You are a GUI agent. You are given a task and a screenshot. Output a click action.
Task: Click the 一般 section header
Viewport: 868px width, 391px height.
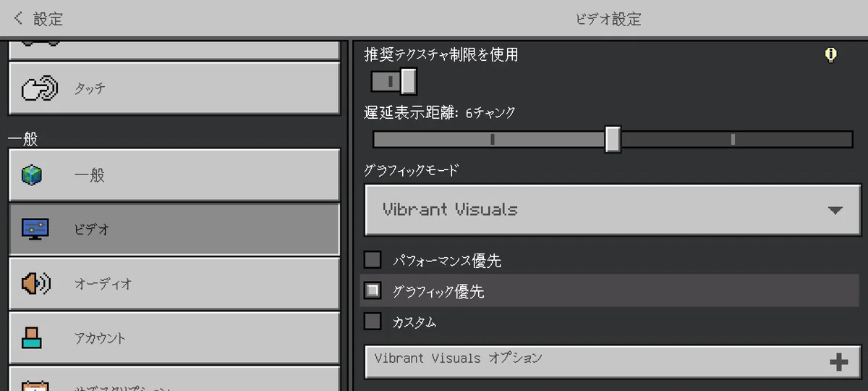point(22,138)
